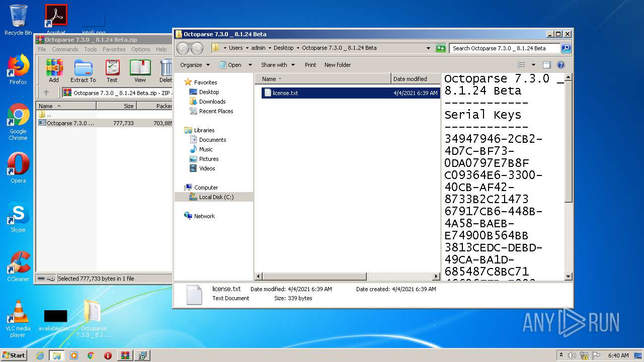Click the magnifier search icon in Explorer
The width and height of the screenshot is (644, 362).
pos(566,48)
